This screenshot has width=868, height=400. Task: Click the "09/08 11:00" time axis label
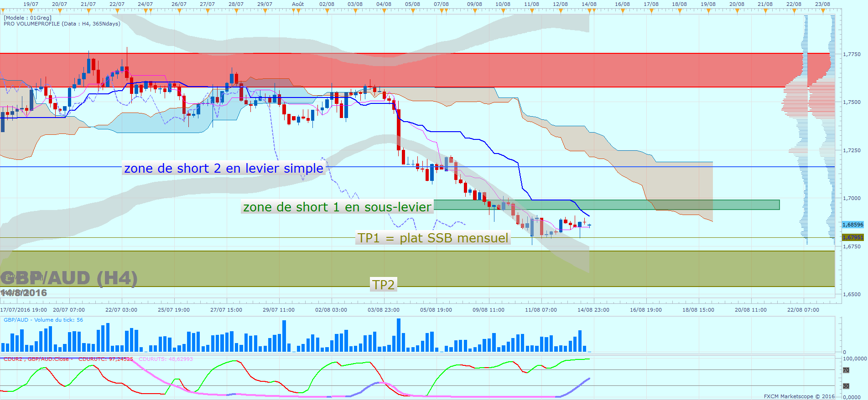coord(489,310)
